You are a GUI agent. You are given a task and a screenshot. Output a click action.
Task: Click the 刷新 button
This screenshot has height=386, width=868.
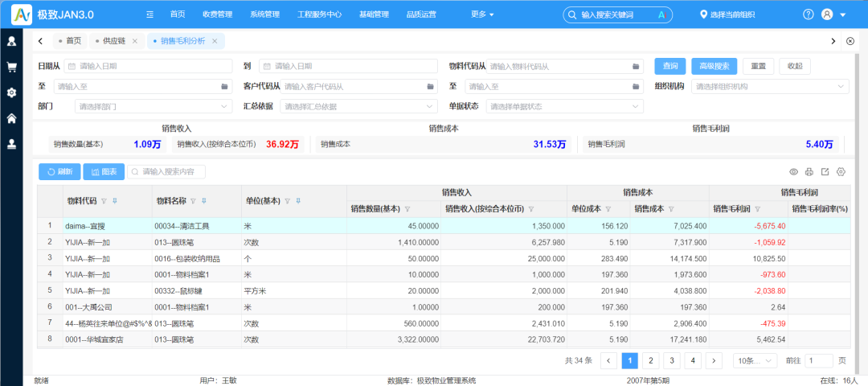point(59,171)
